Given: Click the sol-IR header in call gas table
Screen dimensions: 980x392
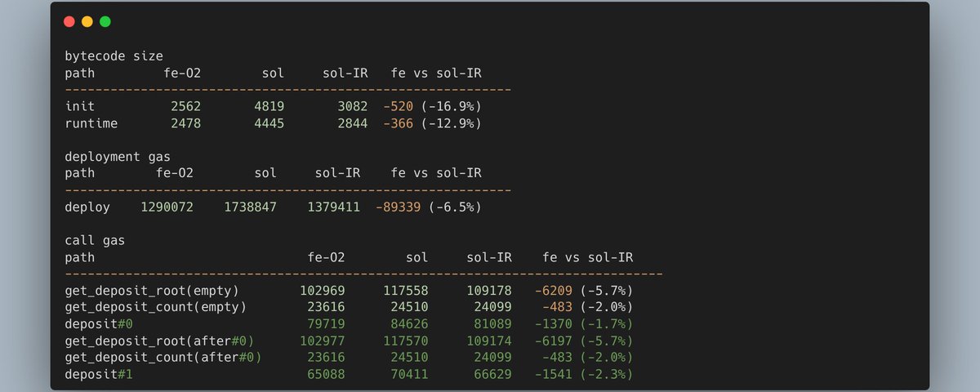Looking at the screenshot, I should 489,257.
